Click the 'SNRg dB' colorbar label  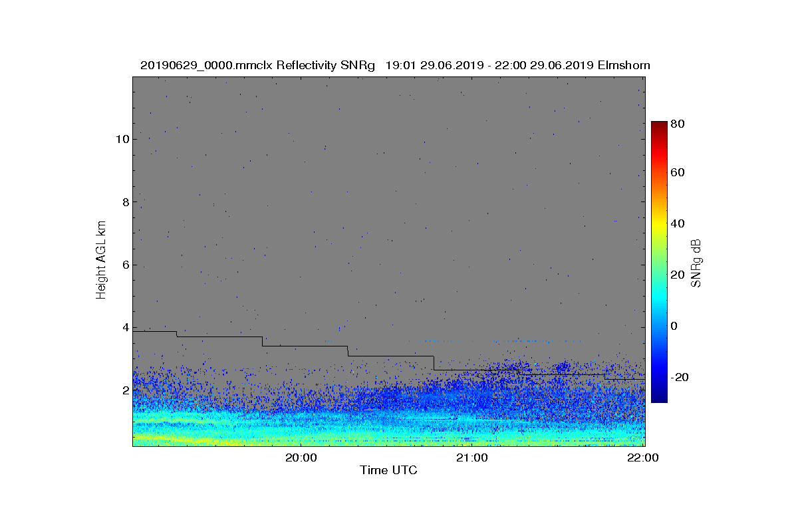pos(696,263)
